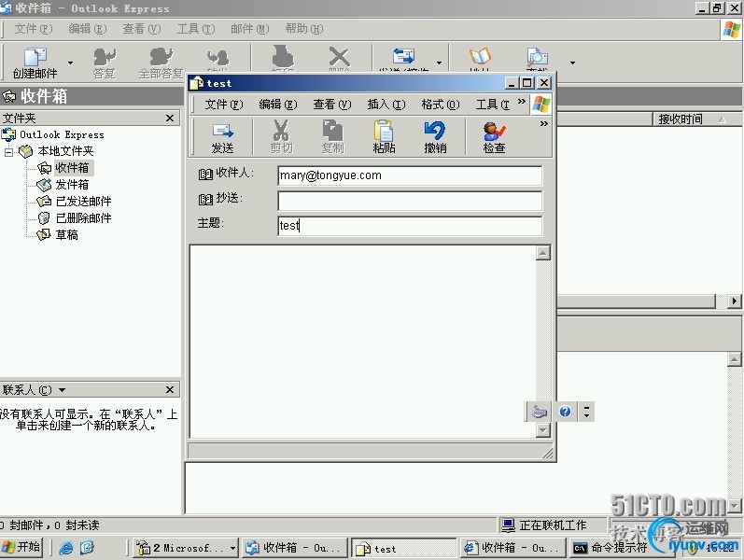Collapse the 本地文件夹 tree node
Screen dimensions: 744x560
pos(8,152)
